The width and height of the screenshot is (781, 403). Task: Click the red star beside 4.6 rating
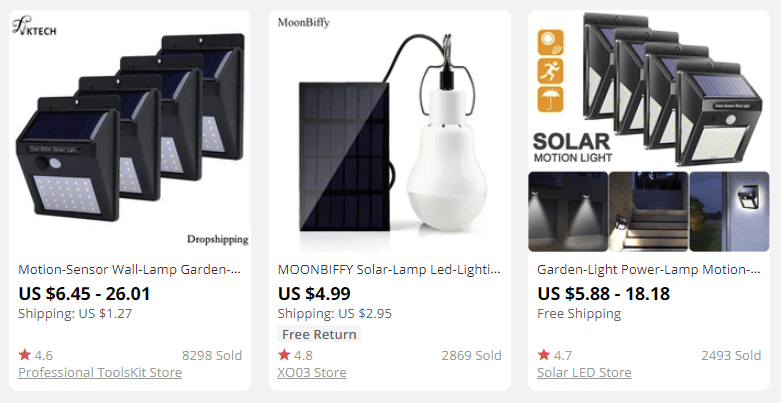pyautogui.click(x=24, y=355)
